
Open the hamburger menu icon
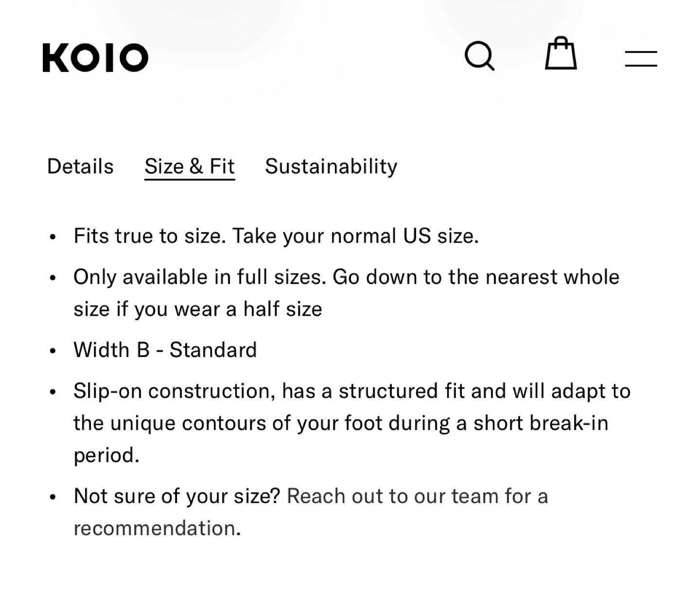point(641,58)
